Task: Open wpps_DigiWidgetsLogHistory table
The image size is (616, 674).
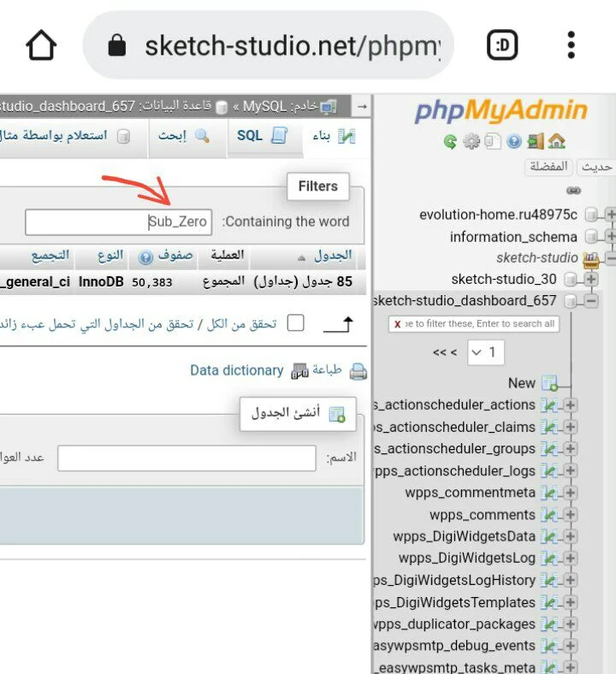Action: 454,580
